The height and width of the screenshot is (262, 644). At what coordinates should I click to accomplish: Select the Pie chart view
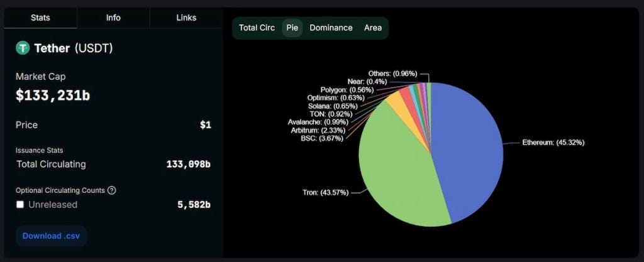[292, 28]
